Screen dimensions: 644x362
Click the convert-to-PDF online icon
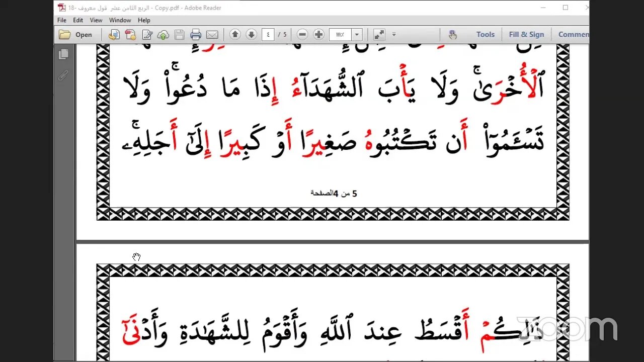pos(114,35)
